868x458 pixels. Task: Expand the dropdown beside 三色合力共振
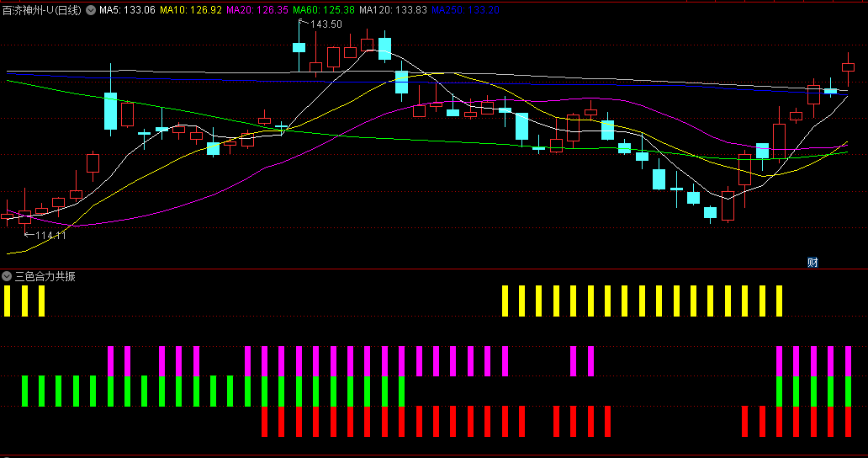[7, 276]
